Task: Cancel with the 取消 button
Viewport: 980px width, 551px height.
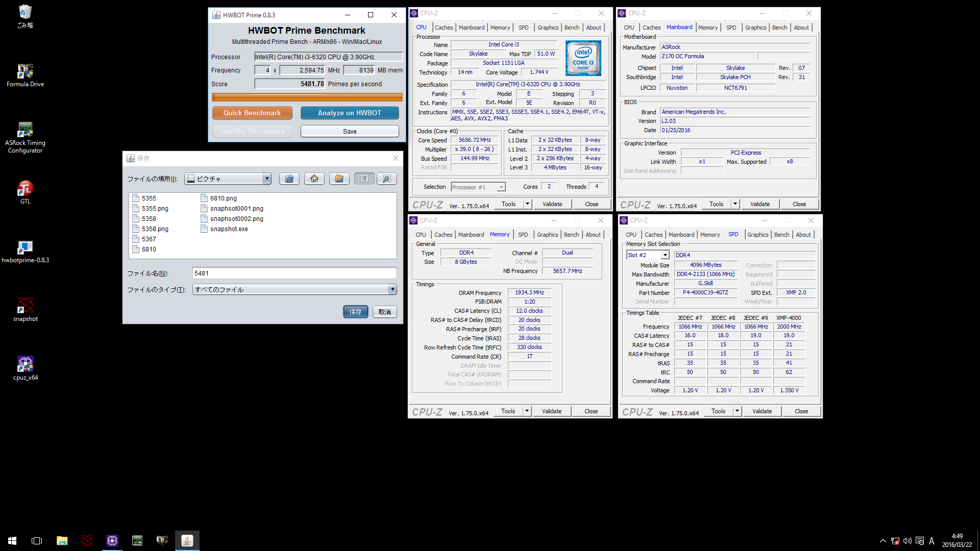Action: pos(385,312)
